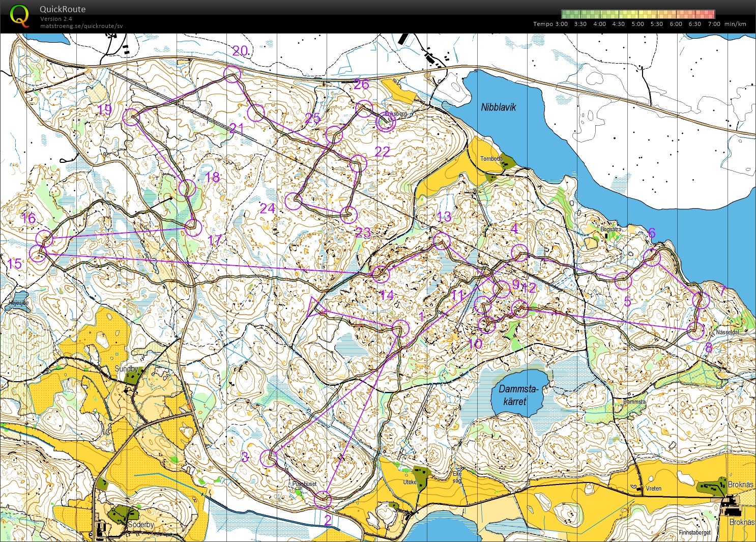Open the matstroeng.se/quickroute/sv link
This screenshot has height=542, width=756.
[x=81, y=26]
